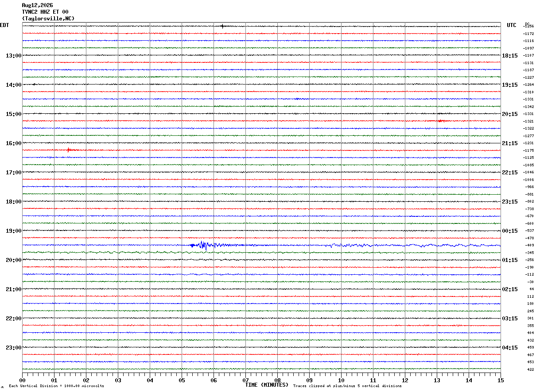This screenshot has height=392, width=536.
Task: Click the Taylorsville,NC location label
Action: click(48, 19)
